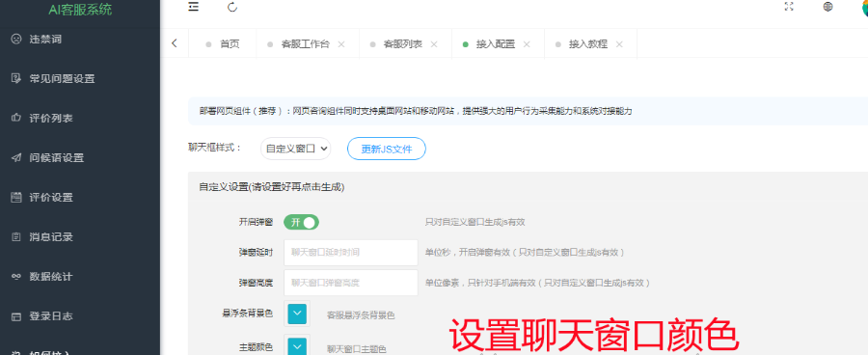Collapse the sidebar menu icon

coord(193,7)
